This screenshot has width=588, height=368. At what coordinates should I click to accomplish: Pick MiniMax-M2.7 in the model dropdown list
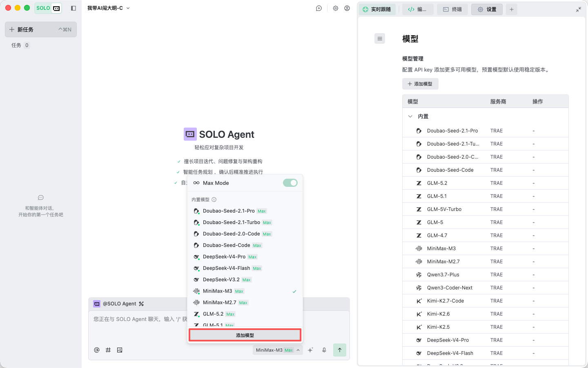pos(245,303)
